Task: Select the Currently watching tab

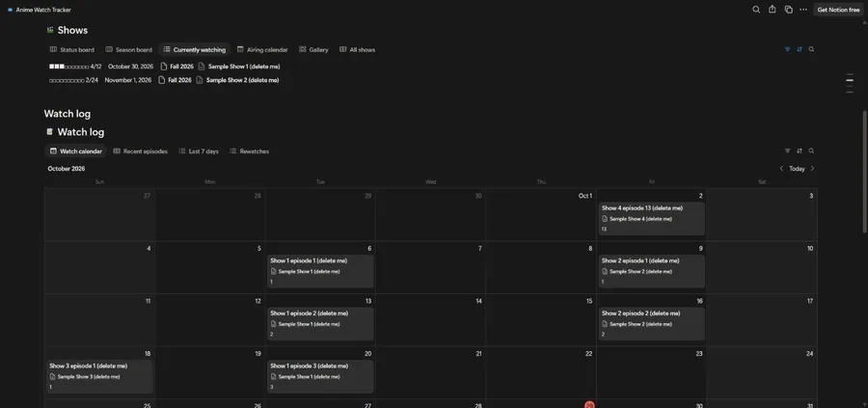Action: click(x=195, y=50)
